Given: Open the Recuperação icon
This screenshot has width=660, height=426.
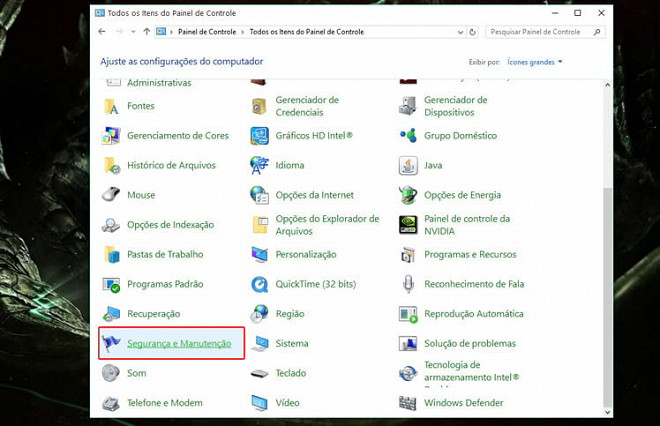Looking at the screenshot, I should tap(112, 314).
